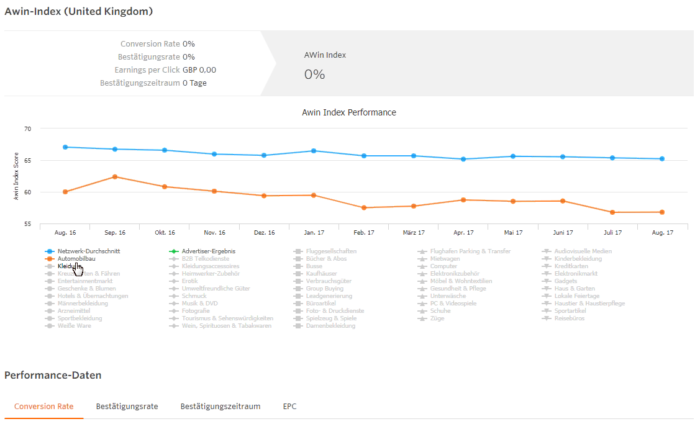Enable the Audiovisuelle Medien series

[577, 251]
